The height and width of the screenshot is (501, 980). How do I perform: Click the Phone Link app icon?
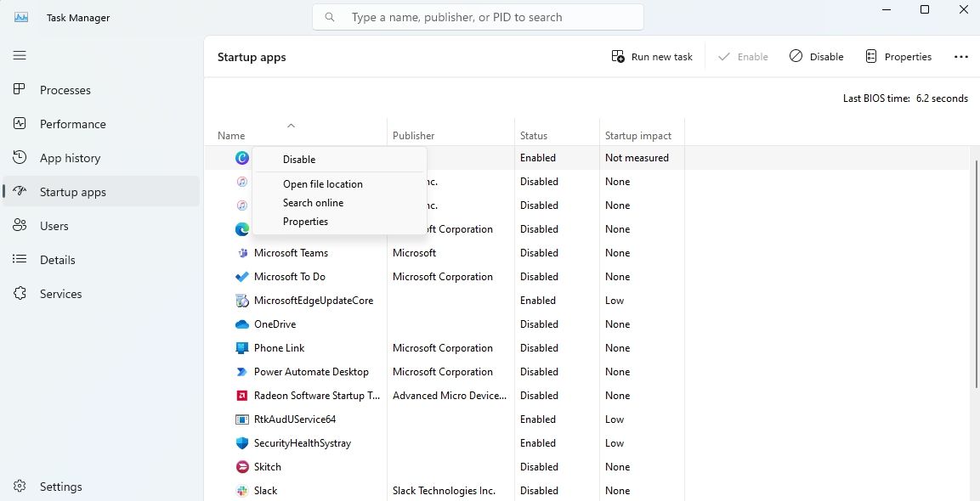tap(241, 347)
